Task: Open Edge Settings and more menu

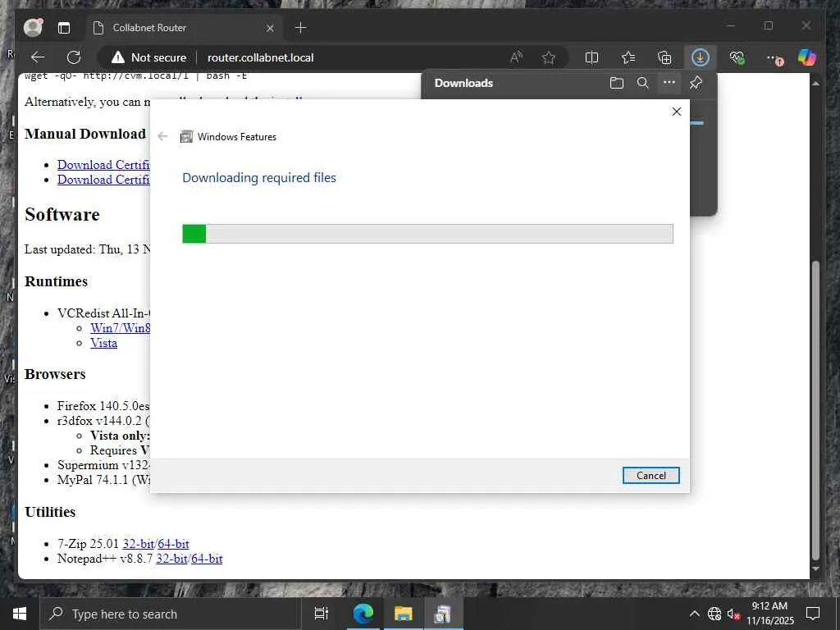Action: point(773,57)
